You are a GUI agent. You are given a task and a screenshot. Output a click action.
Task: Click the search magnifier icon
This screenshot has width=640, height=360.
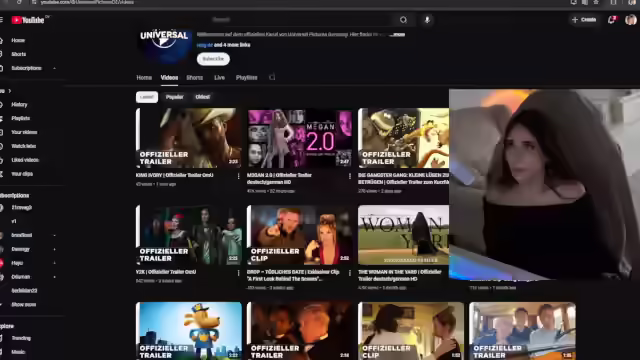(x=403, y=20)
